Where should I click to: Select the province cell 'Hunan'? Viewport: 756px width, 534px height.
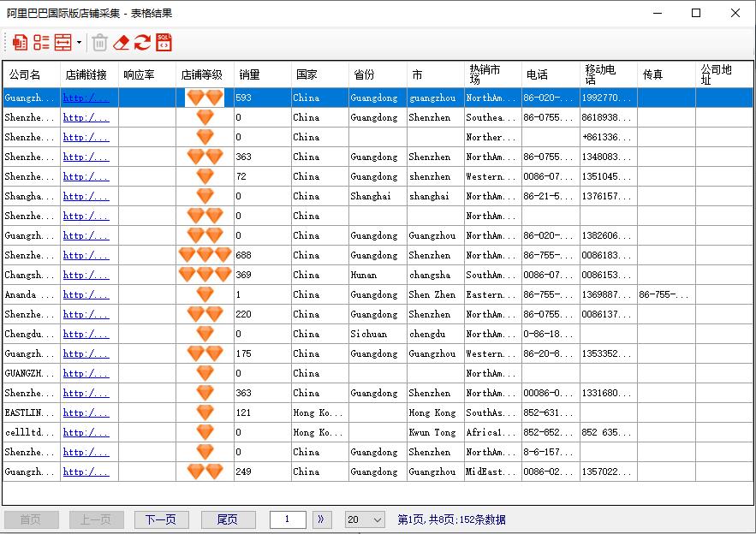coord(378,275)
